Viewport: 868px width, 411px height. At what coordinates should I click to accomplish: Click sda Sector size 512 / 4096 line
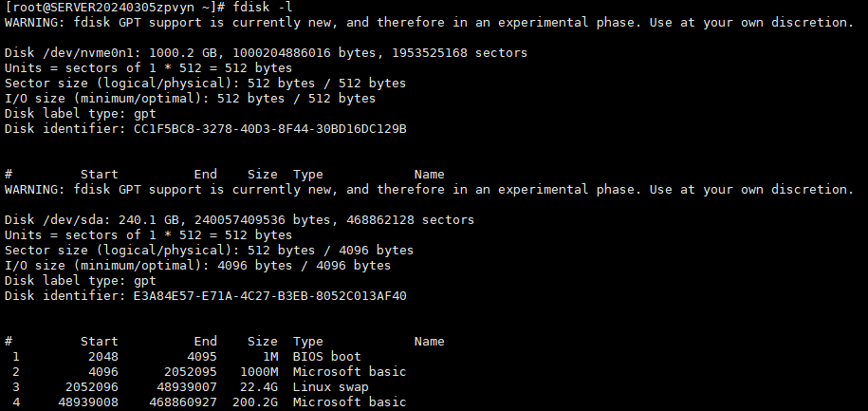pos(209,251)
